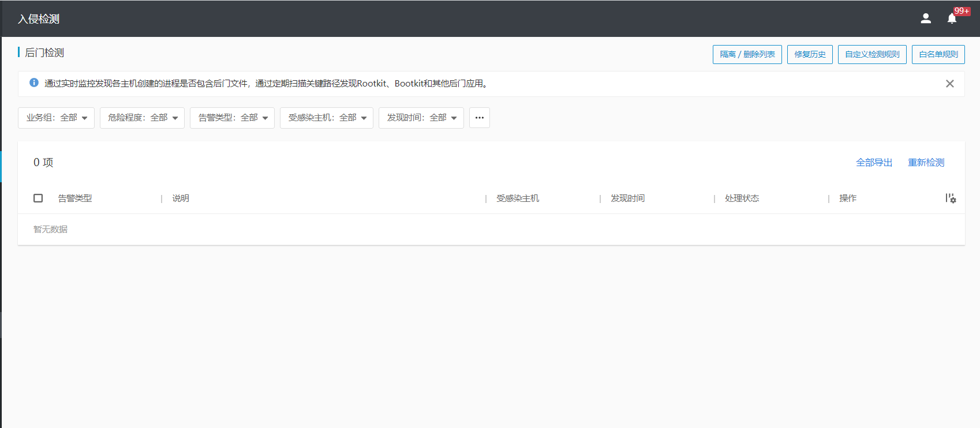The width and height of the screenshot is (980, 428).
Task: View 修复历史 repair history
Action: pyautogui.click(x=810, y=54)
